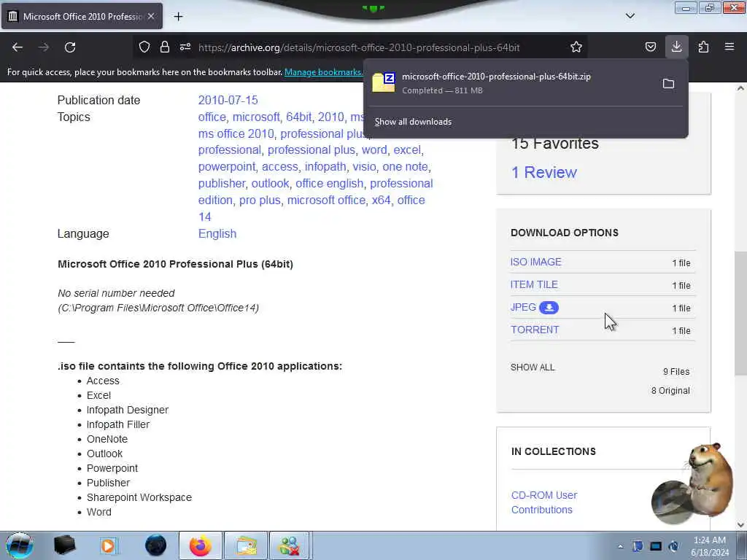Open CD-ROM User Contributions collection
The width and height of the screenshot is (747, 560).
[x=544, y=502]
